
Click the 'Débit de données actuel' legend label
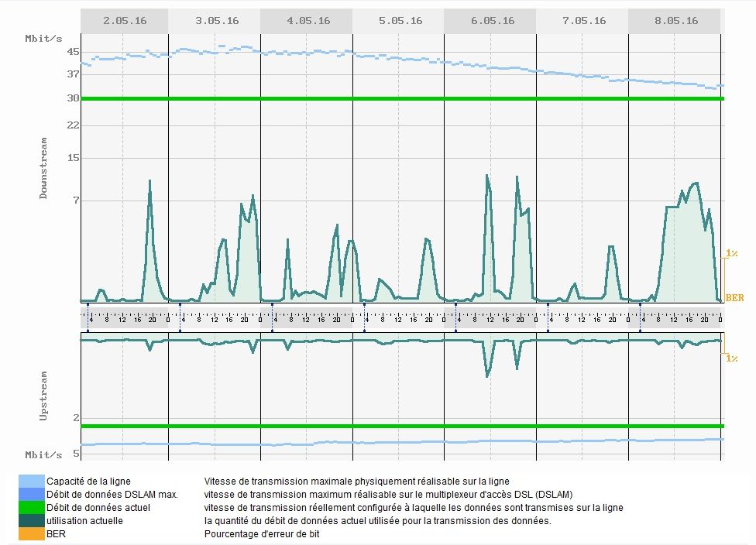pyautogui.click(x=98, y=507)
